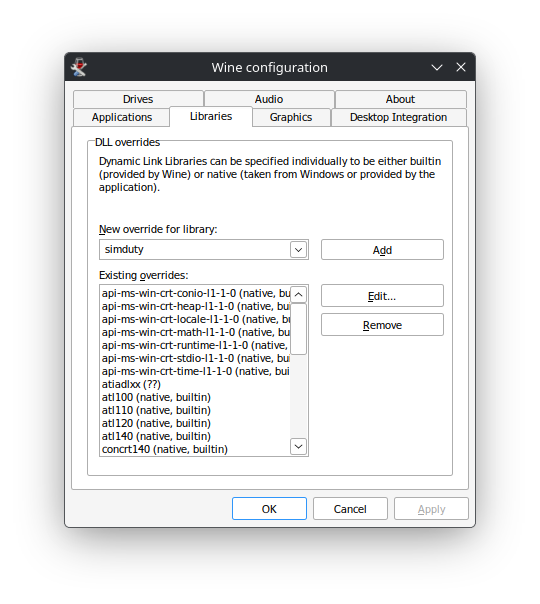Click the overrides list scroll-up arrow
540x604 pixels.
tap(299, 294)
